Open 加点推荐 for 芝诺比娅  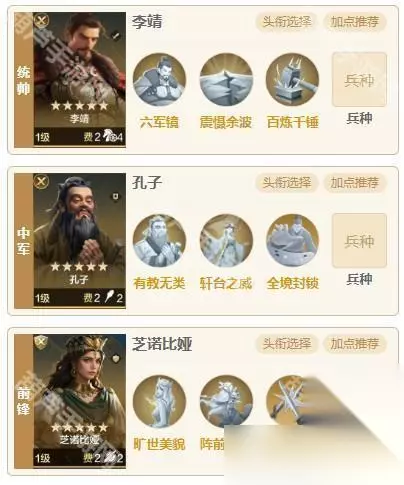tap(355, 344)
